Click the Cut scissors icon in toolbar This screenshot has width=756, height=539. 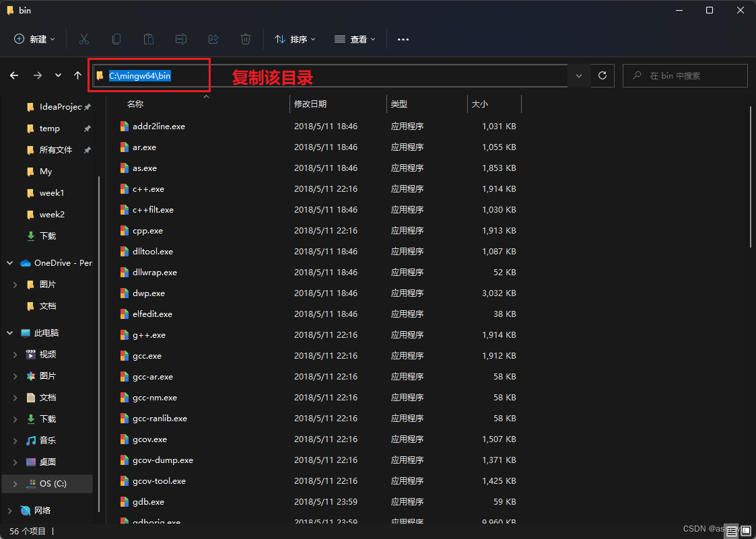tap(84, 39)
